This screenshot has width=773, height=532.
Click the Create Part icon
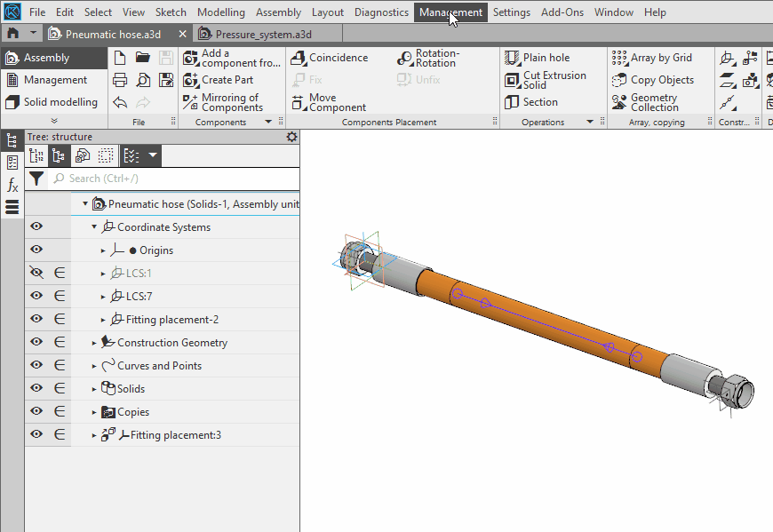(x=190, y=80)
